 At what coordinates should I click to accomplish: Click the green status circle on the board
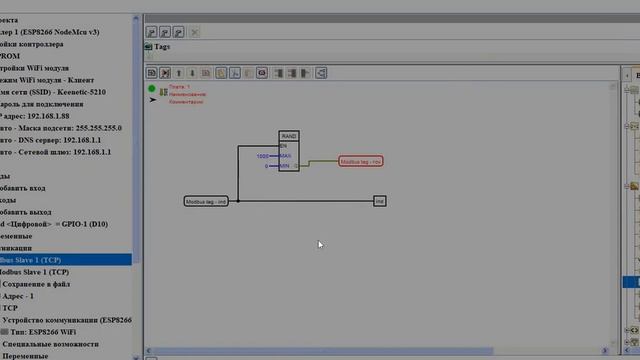coord(152,88)
